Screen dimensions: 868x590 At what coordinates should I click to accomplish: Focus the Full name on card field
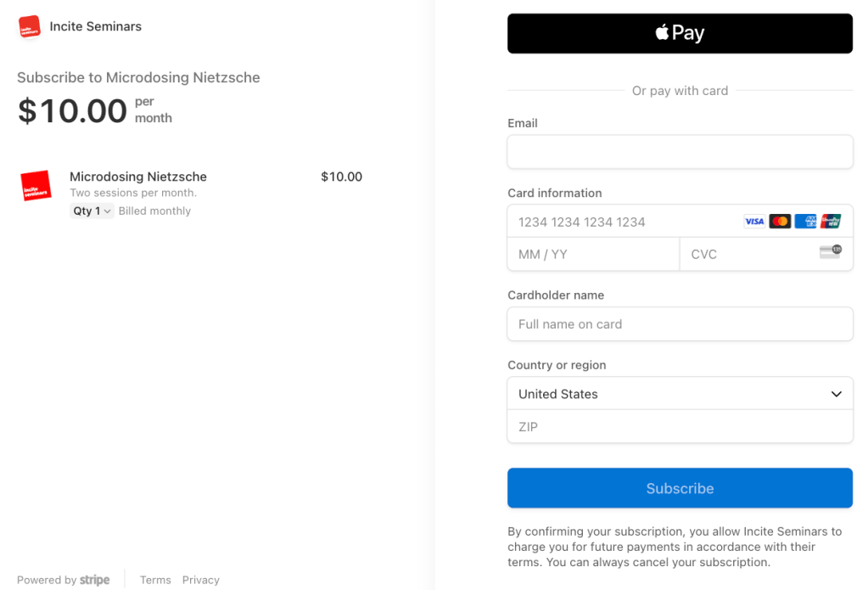(680, 324)
